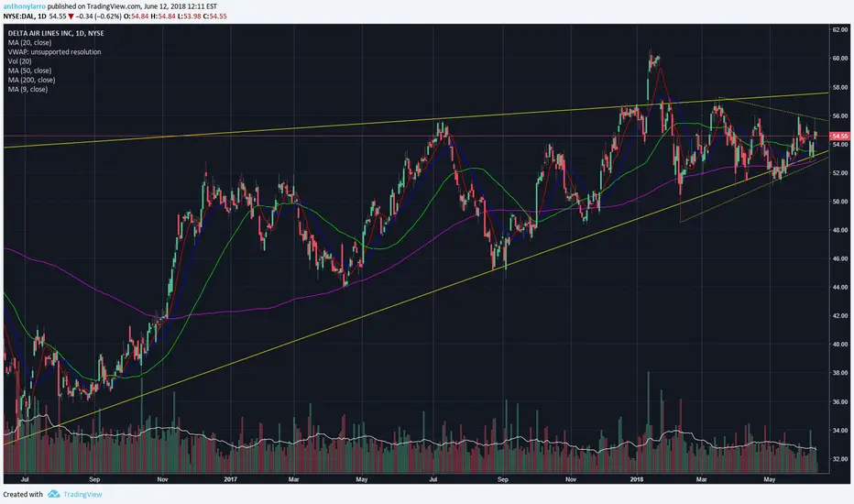
Task: Click the TradingView cloud logo icon
Action: pyautogui.click(x=53, y=494)
